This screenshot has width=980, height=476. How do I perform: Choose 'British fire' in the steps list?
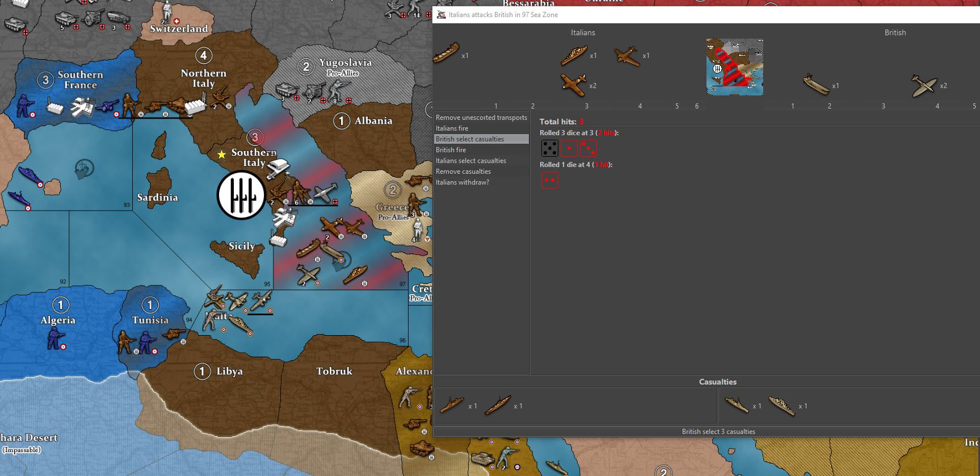click(x=451, y=150)
